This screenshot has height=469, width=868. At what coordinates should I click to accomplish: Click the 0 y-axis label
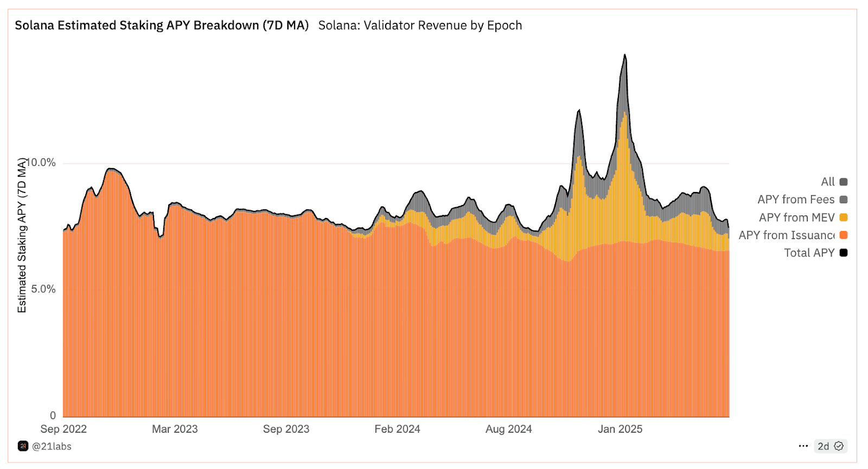pos(53,416)
